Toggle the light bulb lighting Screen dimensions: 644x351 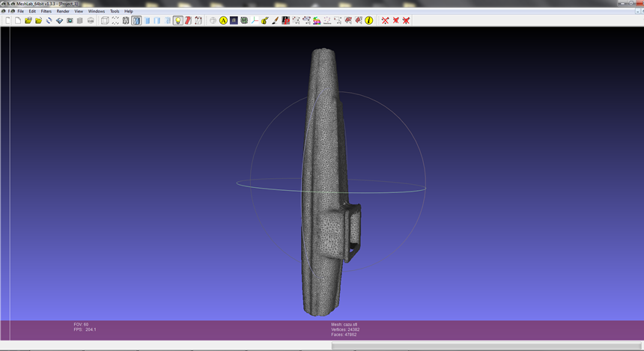(177, 20)
